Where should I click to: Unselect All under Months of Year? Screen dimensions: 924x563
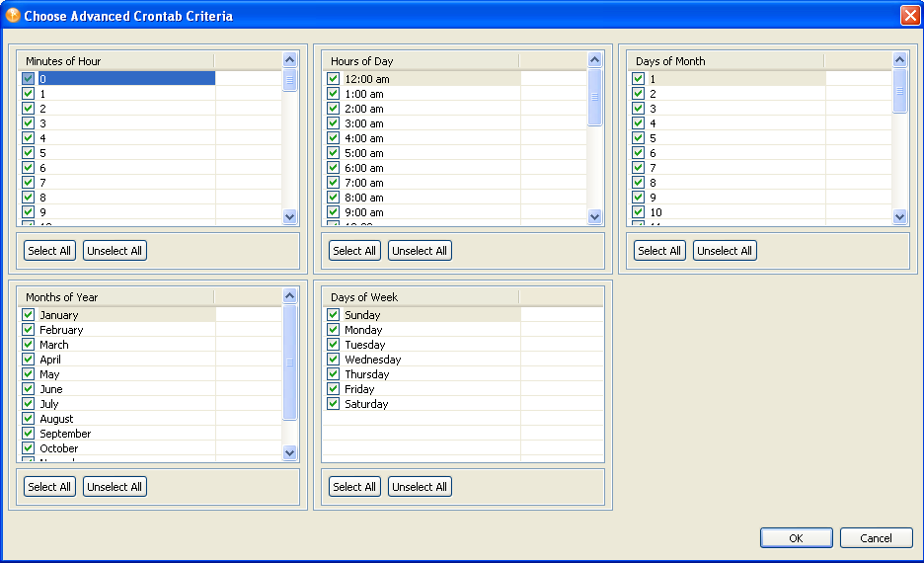tap(115, 486)
